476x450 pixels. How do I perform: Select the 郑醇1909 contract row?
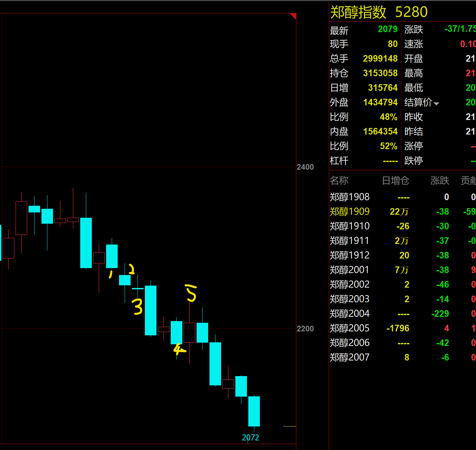pyautogui.click(x=349, y=211)
